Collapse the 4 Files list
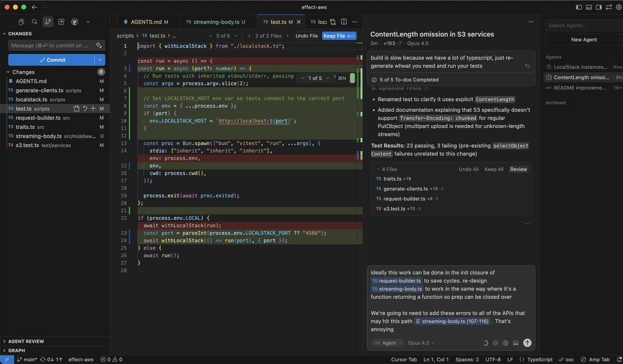623x364 pixels. tap(387, 169)
